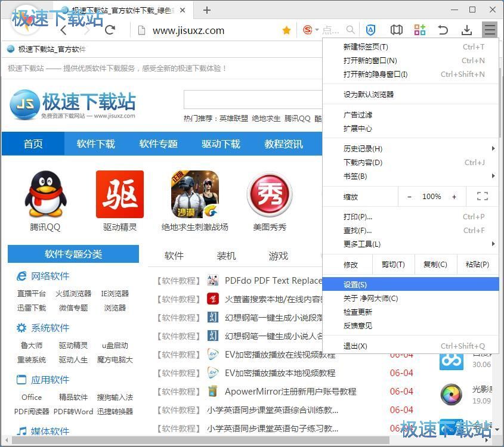This screenshot has width=504, height=447.
Task: Click the 绝地求生刺激战场 game icon
Action: coord(195,194)
